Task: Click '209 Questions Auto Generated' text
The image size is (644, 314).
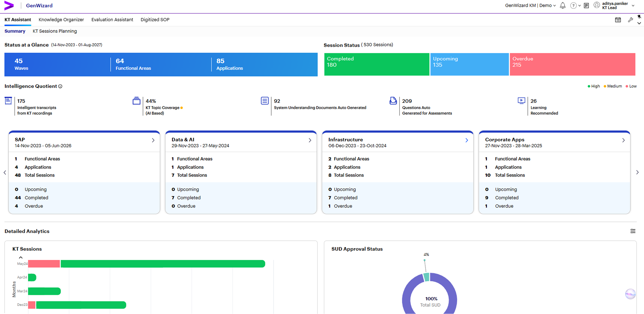Action: (x=427, y=107)
